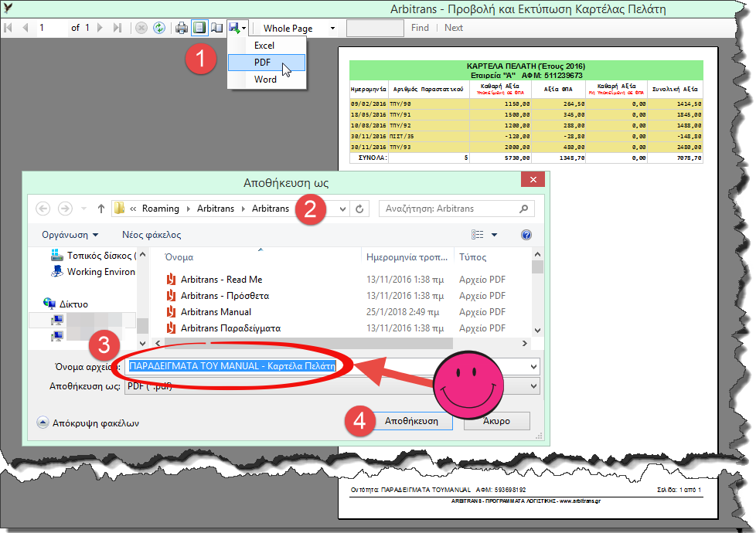Click PDF icon of Arbitrans Manual
The width and height of the screenshot is (756, 533).
click(x=171, y=312)
